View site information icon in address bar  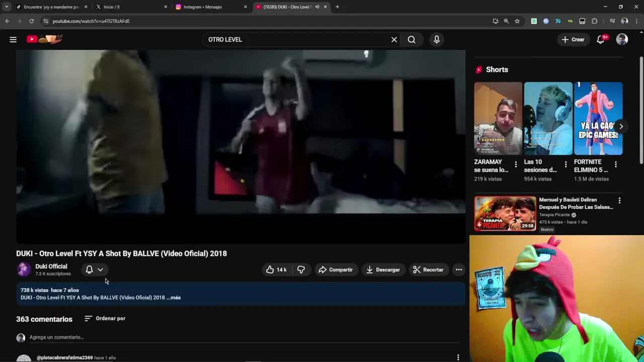46,21
